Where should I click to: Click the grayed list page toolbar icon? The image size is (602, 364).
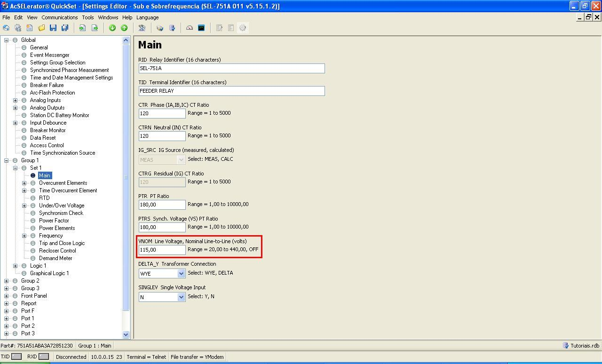[x=231, y=28]
